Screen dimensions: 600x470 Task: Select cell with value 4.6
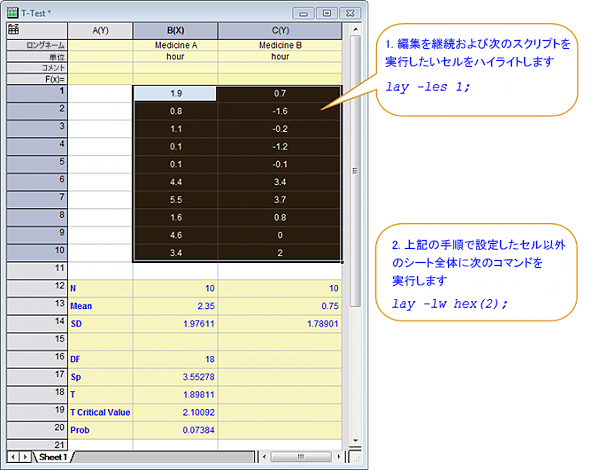pyautogui.click(x=176, y=235)
